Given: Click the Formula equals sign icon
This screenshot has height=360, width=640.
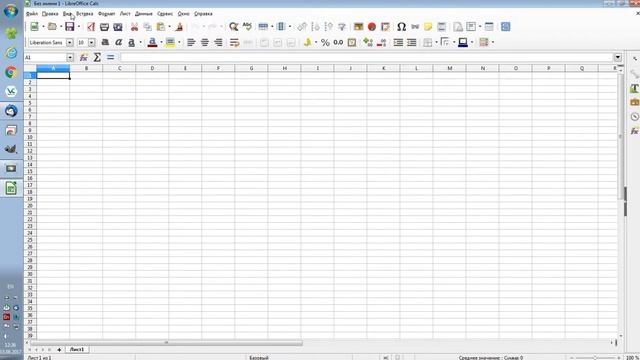Looking at the screenshot, I should [111, 58].
